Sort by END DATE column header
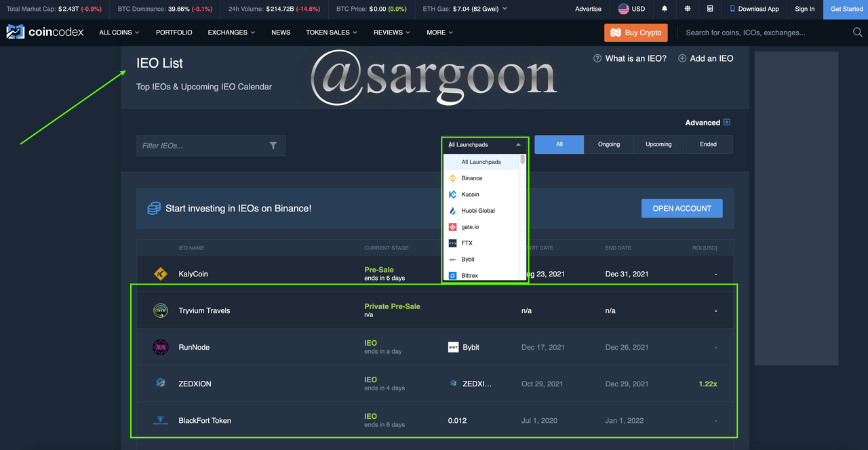This screenshot has height=450, width=868. pyautogui.click(x=618, y=248)
